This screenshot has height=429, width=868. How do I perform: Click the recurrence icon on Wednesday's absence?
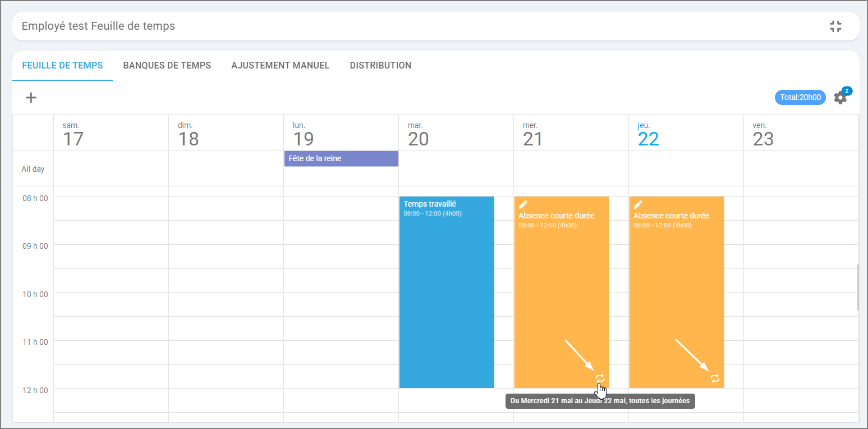click(600, 378)
